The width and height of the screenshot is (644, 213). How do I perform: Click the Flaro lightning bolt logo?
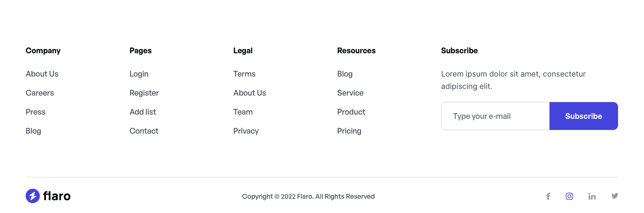pyautogui.click(x=33, y=196)
